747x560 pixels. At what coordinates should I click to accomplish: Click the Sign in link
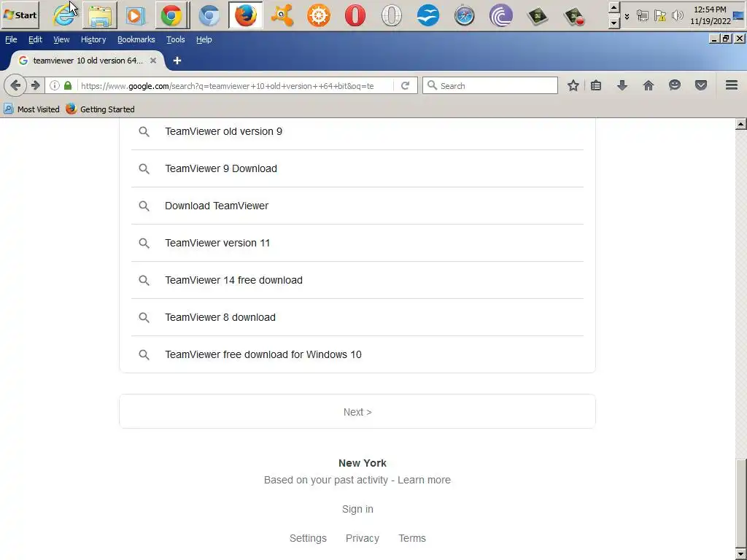coord(357,509)
